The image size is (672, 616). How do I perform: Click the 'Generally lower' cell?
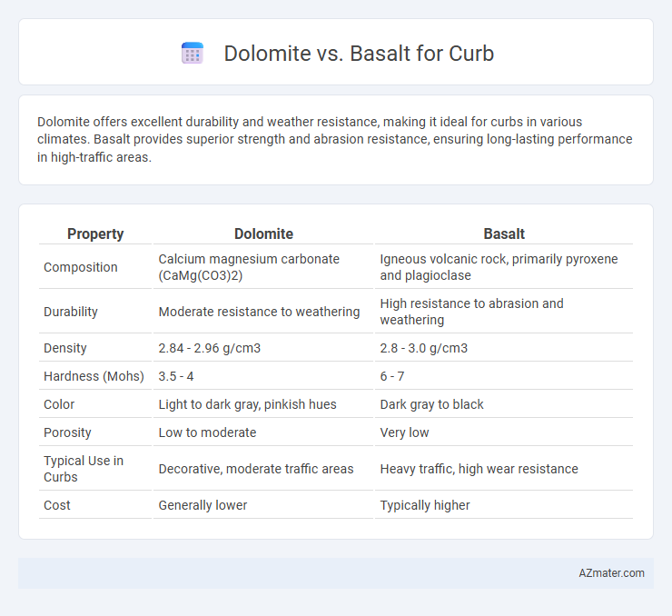point(203,505)
